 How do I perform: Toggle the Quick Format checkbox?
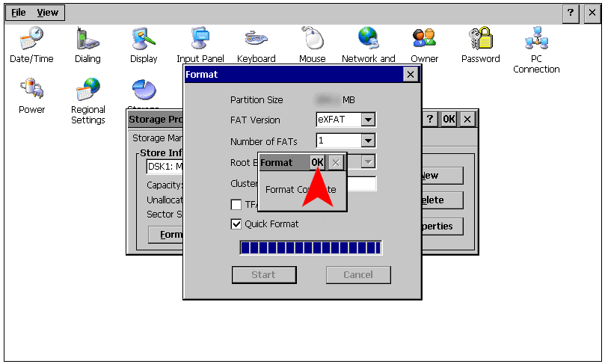[236, 223]
